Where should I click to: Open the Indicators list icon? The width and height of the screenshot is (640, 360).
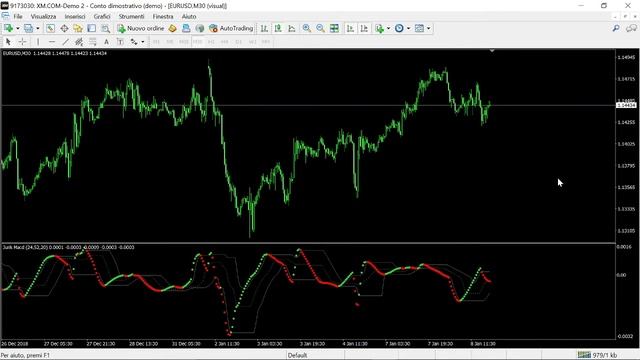pyautogui.click(x=380, y=28)
